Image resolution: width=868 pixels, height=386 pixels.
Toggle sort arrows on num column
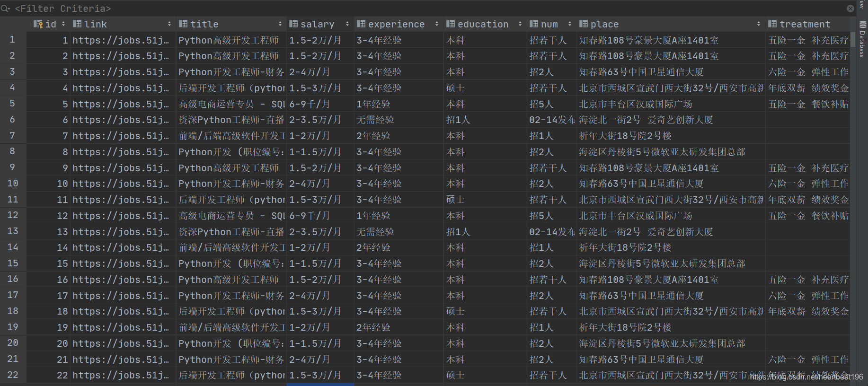tap(570, 24)
